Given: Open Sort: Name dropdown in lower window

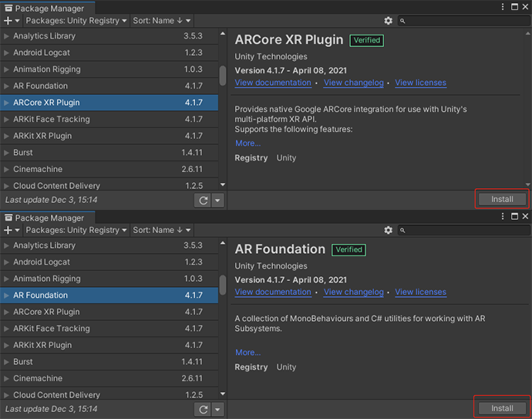Looking at the screenshot, I should click(162, 230).
